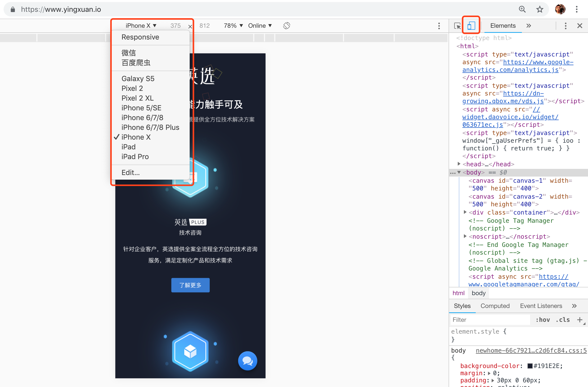Click the rotate orientation icon
588x387 pixels.
[287, 26]
